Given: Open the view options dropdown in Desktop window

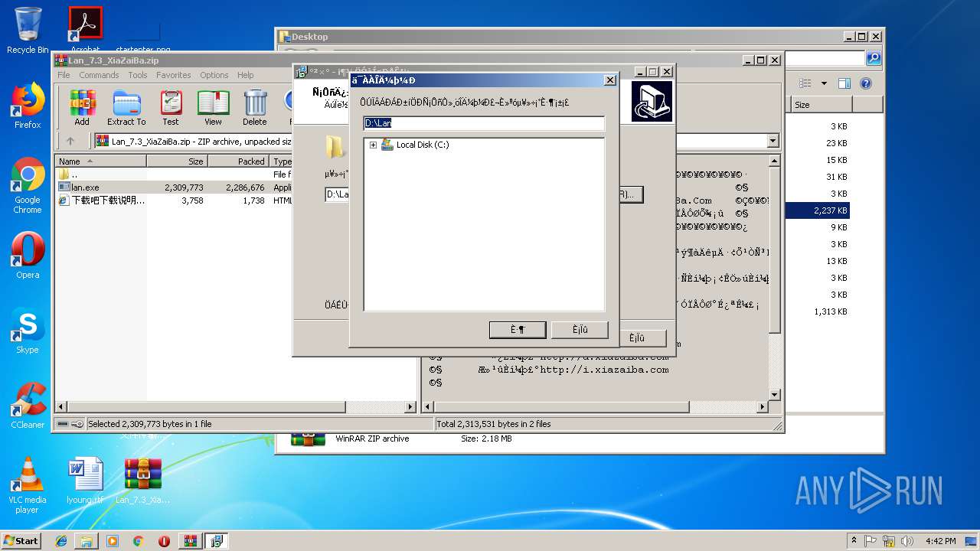Looking at the screenshot, I should 824,83.
